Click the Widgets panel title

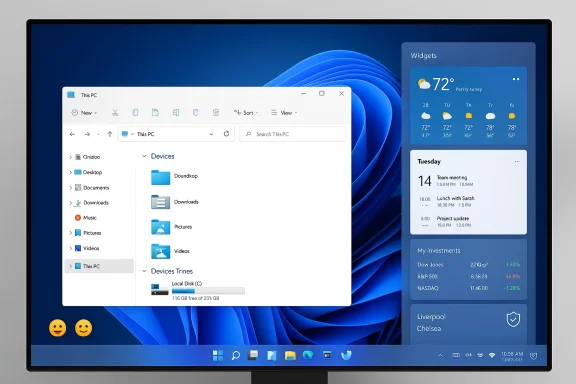(x=424, y=55)
